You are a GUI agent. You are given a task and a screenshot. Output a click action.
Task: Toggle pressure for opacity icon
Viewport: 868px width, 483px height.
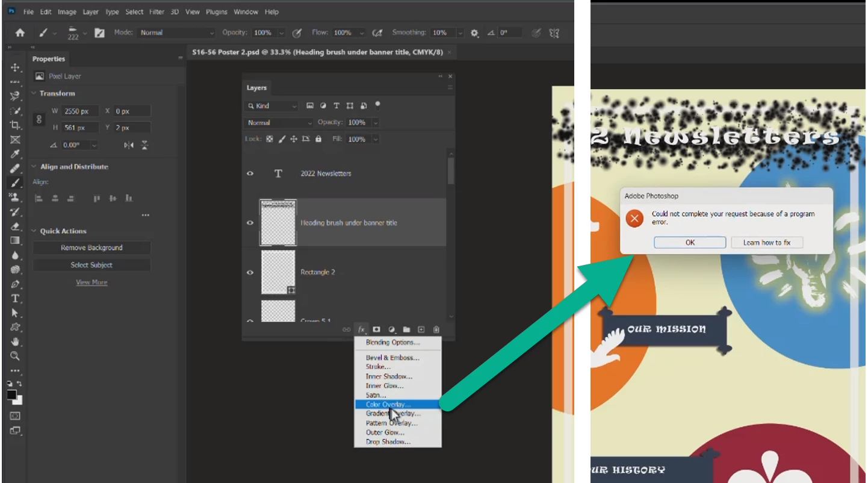pos(297,33)
